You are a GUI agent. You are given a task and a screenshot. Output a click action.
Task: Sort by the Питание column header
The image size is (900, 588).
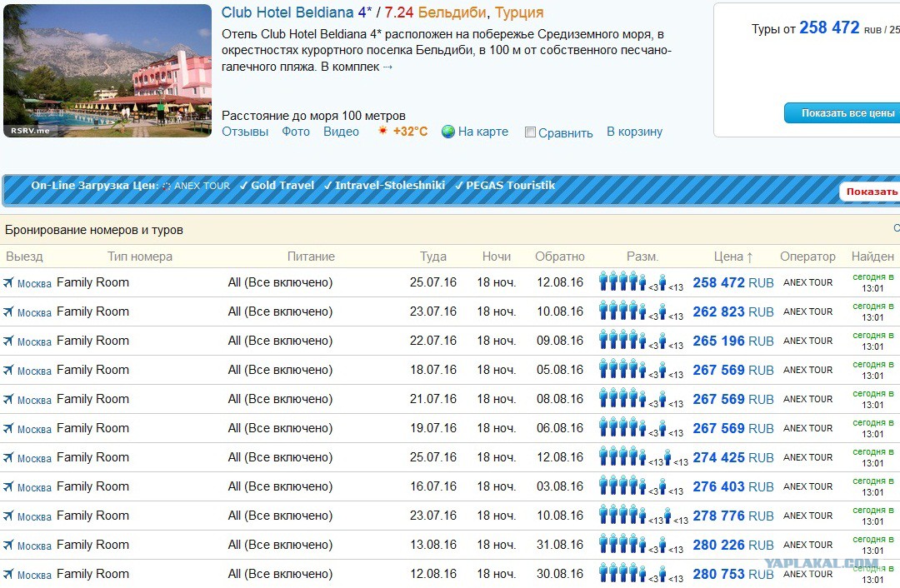[x=311, y=257]
